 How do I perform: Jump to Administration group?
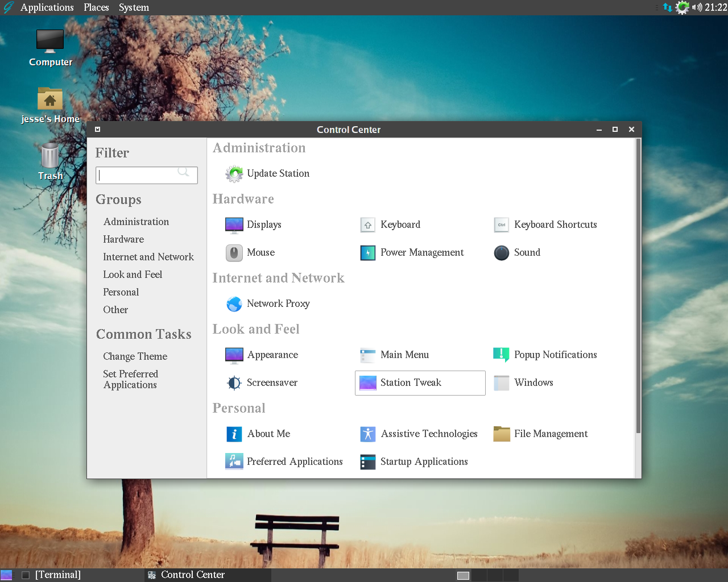[136, 222]
